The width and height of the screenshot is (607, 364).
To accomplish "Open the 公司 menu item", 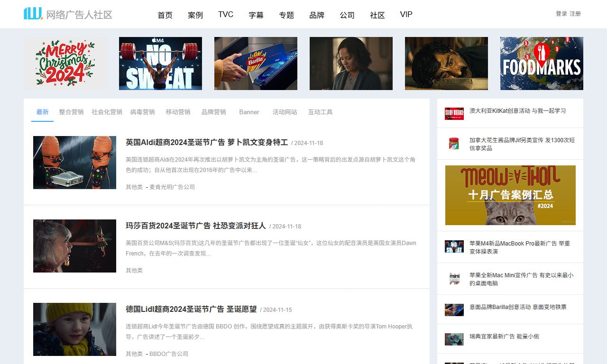I will (x=347, y=15).
